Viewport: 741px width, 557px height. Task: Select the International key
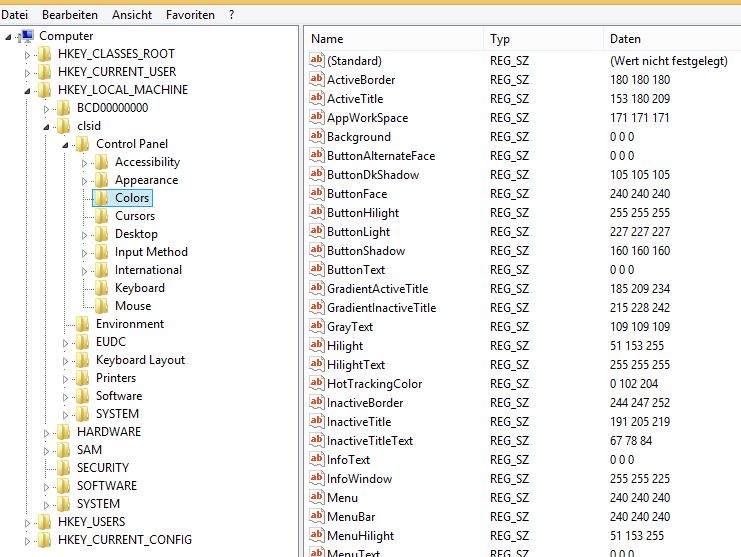tap(148, 270)
